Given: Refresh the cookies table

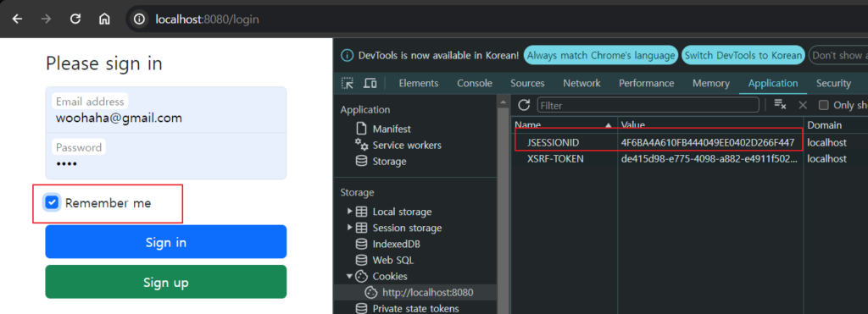Looking at the screenshot, I should tap(524, 105).
